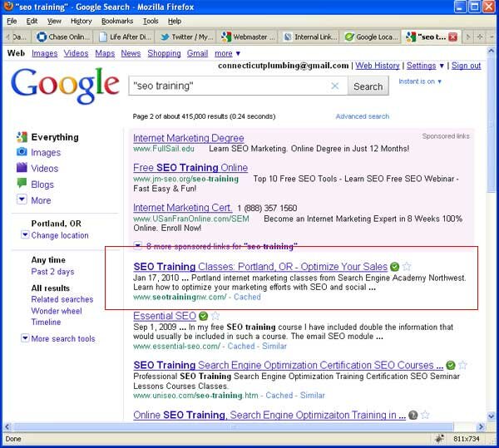Switch to the Internal Link tab
Image resolution: width=499 pixels, height=448 pixels.
(x=309, y=37)
